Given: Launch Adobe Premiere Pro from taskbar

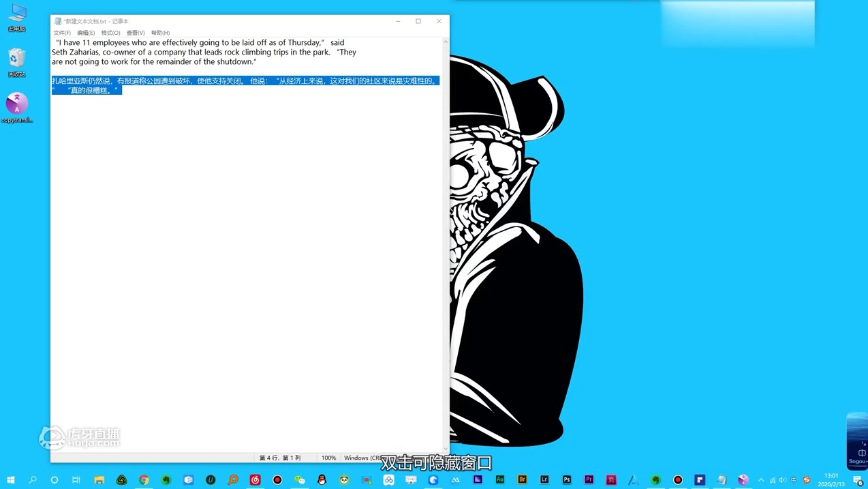Looking at the screenshot, I should coord(589,480).
